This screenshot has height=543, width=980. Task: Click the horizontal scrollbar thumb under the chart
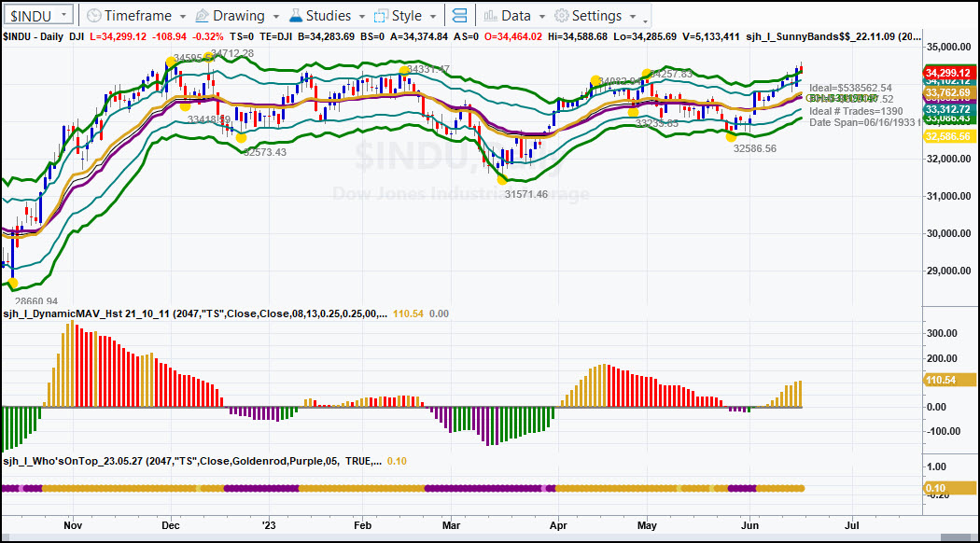[x=956, y=538]
